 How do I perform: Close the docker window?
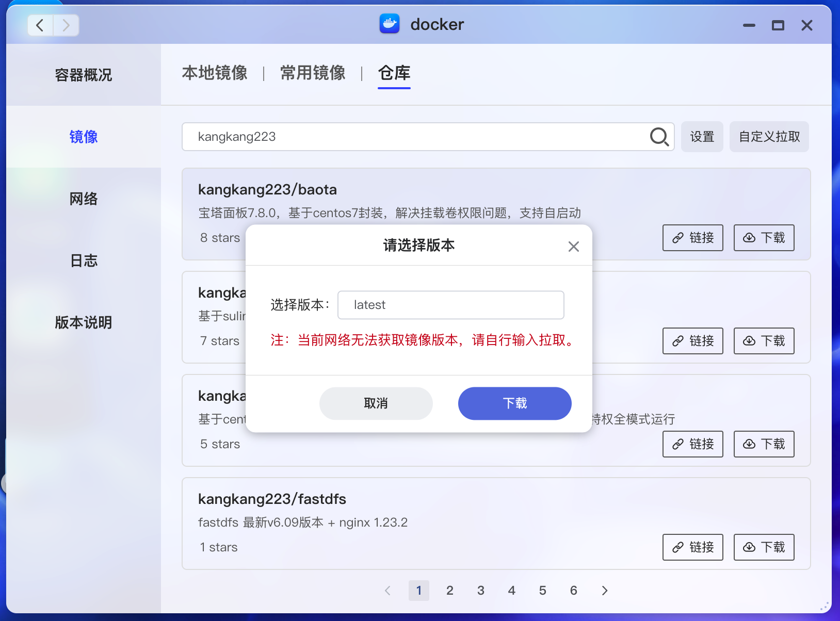tap(807, 25)
